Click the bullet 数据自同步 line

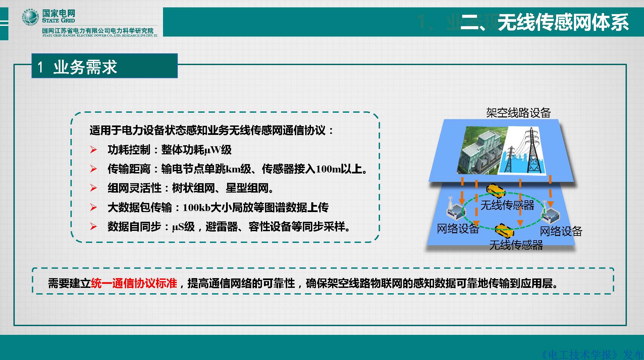[x=229, y=226]
